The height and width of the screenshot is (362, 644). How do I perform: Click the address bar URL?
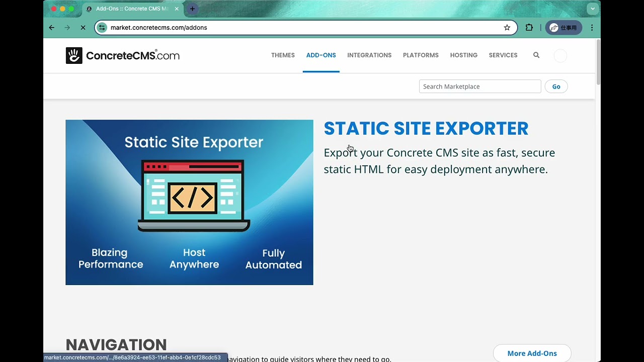click(158, 28)
